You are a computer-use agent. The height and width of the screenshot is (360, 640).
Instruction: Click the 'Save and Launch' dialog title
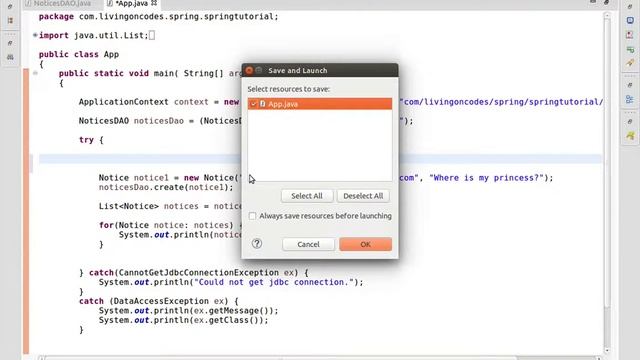pyautogui.click(x=298, y=70)
